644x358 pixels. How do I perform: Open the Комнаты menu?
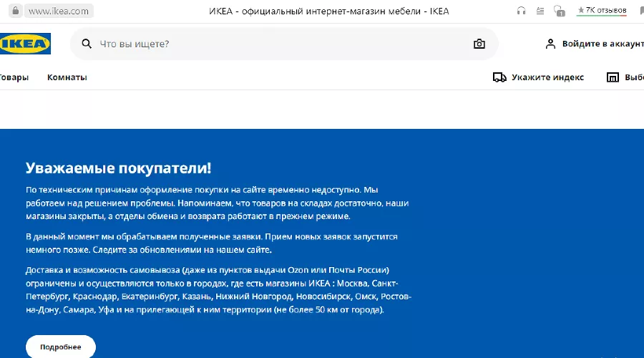pyautogui.click(x=67, y=77)
